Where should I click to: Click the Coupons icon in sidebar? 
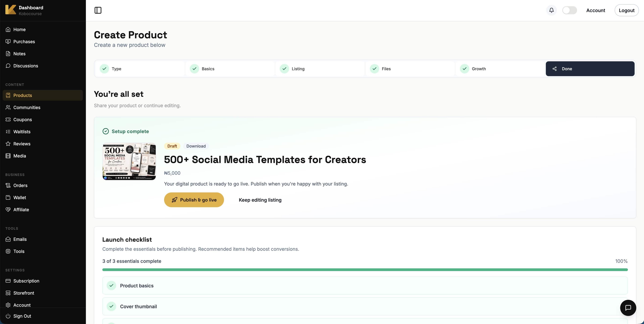point(8,119)
